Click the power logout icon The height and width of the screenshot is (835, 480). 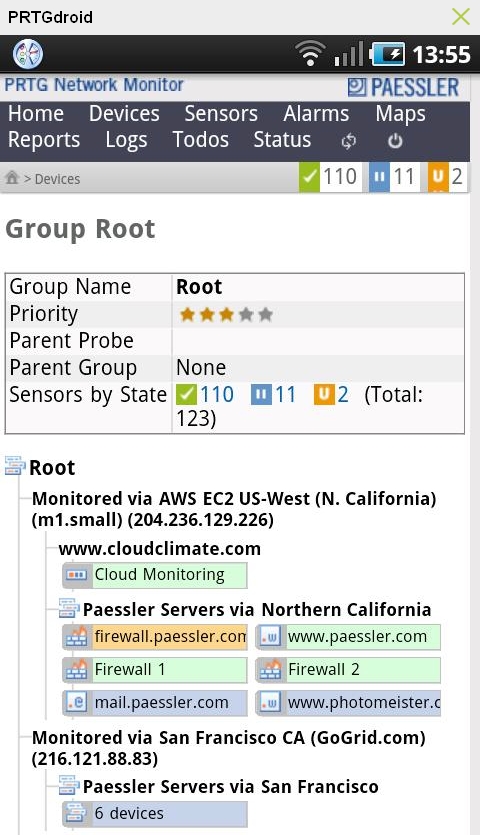pyautogui.click(x=395, y=141)
